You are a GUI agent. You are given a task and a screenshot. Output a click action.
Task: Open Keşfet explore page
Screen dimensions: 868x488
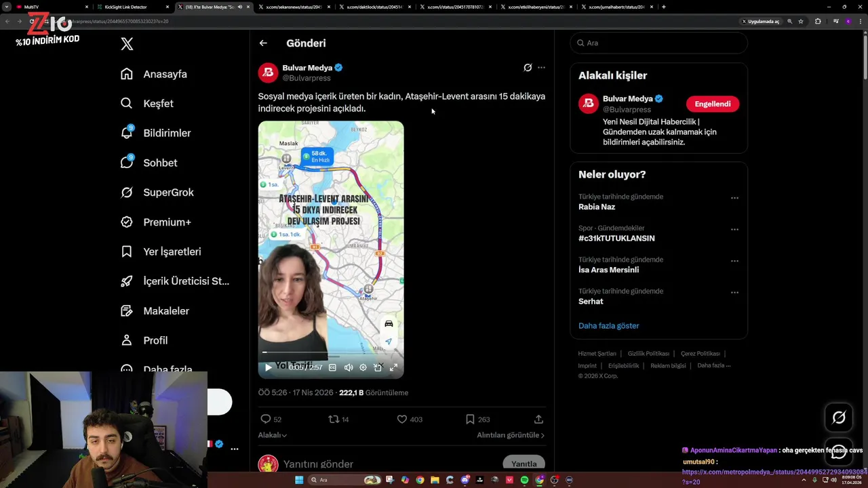[x=146, y=104]
